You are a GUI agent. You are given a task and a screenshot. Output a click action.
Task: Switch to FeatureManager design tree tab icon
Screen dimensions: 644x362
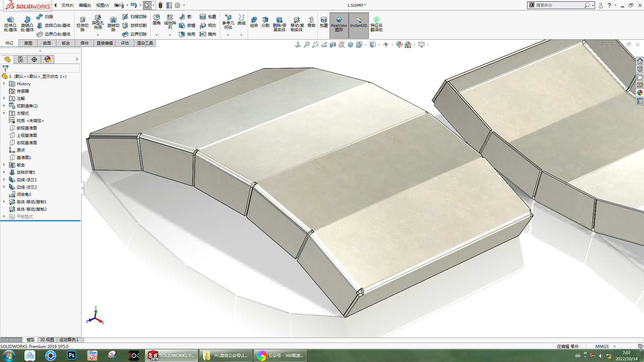pos(7,59)
